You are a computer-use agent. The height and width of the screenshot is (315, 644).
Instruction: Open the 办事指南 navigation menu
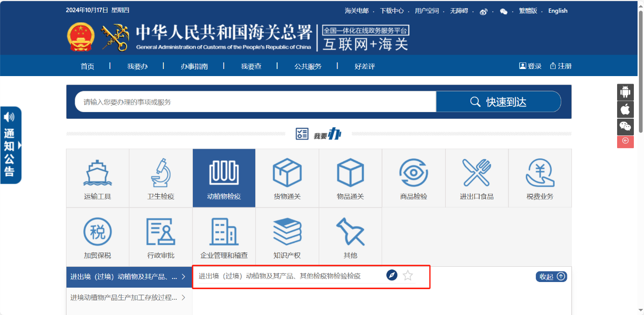pyautogui.click(x=194, y=66)
